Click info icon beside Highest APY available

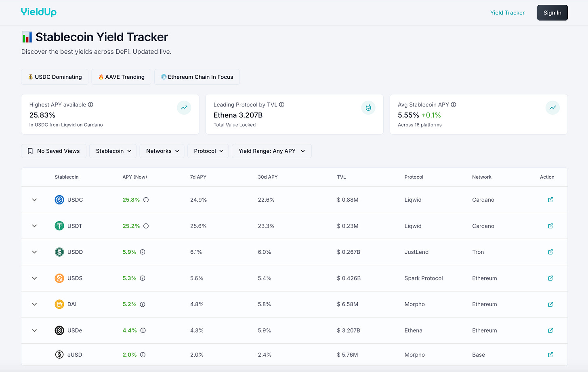(x=90, y=104)
